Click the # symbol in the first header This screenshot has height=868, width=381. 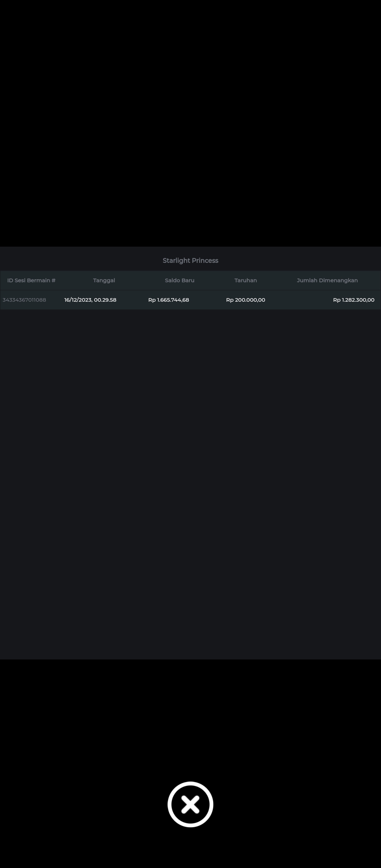(53, 280)
